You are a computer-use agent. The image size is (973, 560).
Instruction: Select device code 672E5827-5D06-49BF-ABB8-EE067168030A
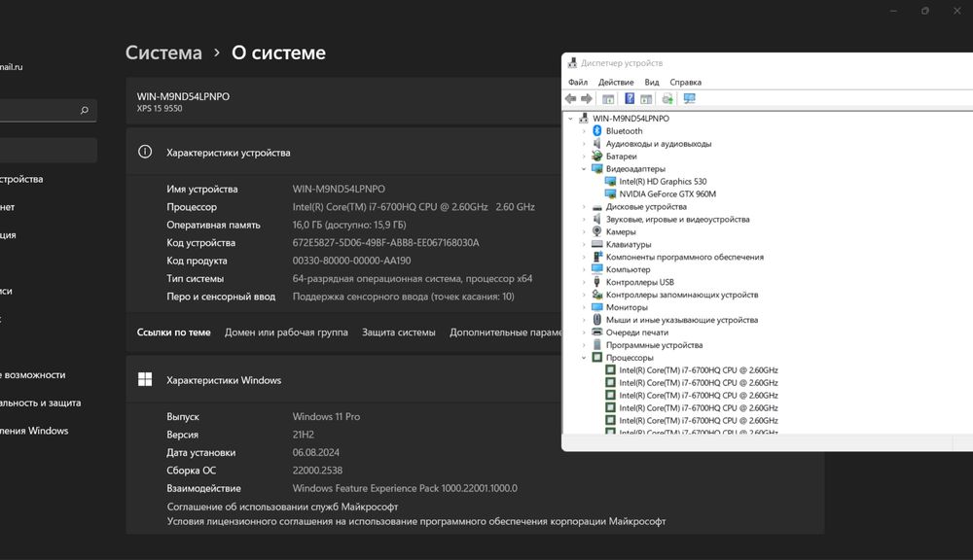[x=385, y=242]
